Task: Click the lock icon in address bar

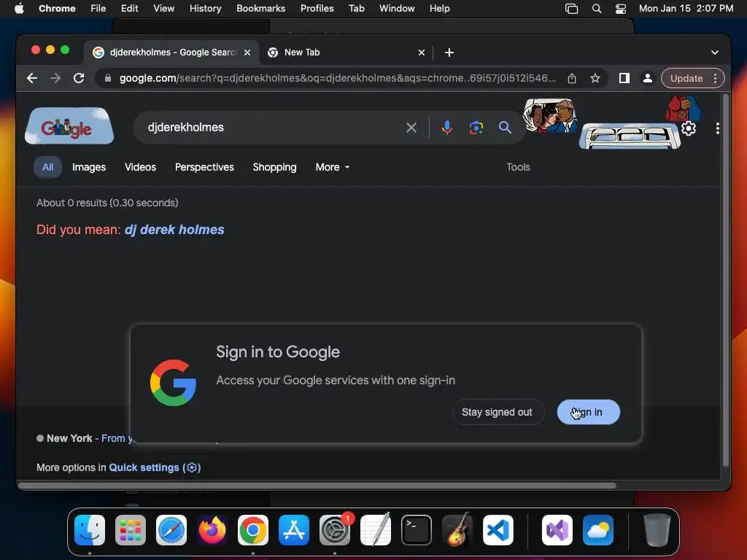Action: click(x=108, y=78)
